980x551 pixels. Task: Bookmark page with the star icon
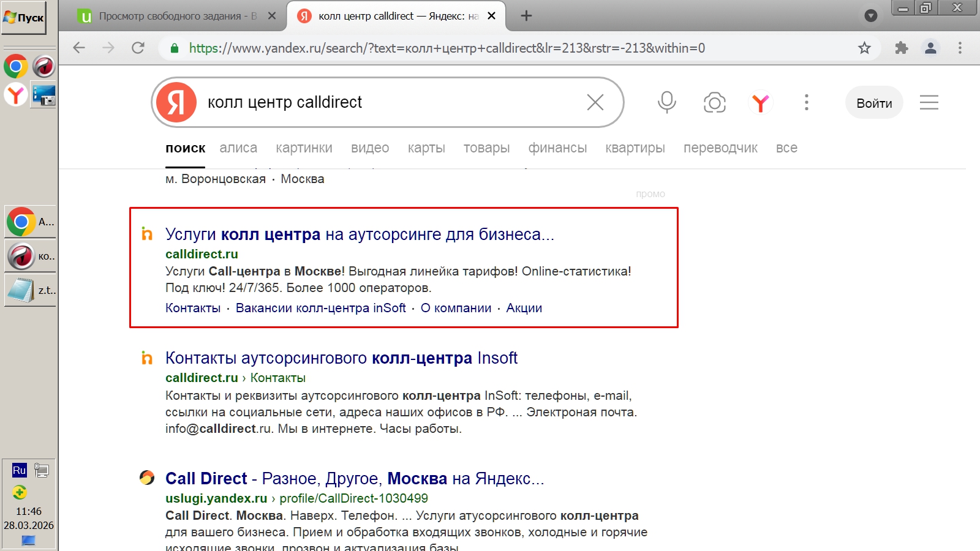click(864, 48)
